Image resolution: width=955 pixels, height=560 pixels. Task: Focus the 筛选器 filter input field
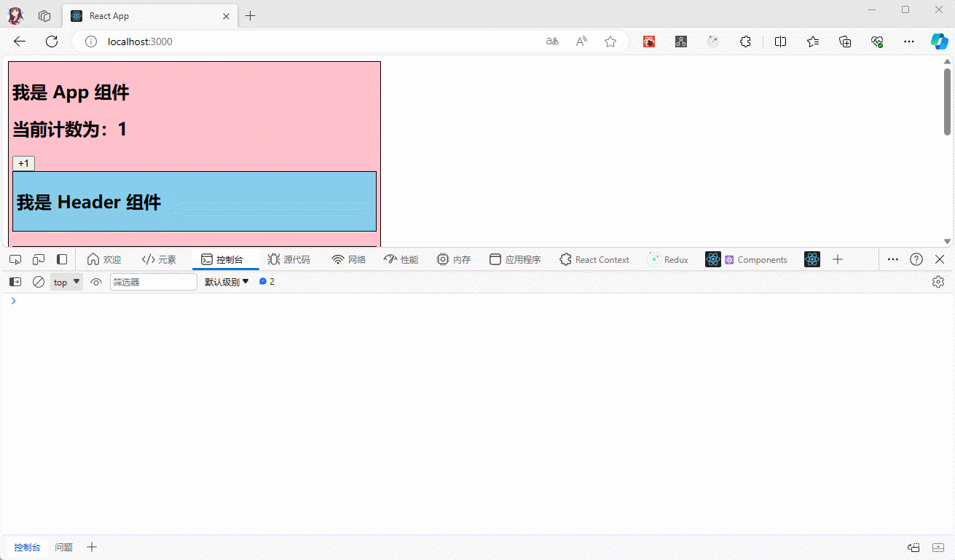tap(153, 282)
